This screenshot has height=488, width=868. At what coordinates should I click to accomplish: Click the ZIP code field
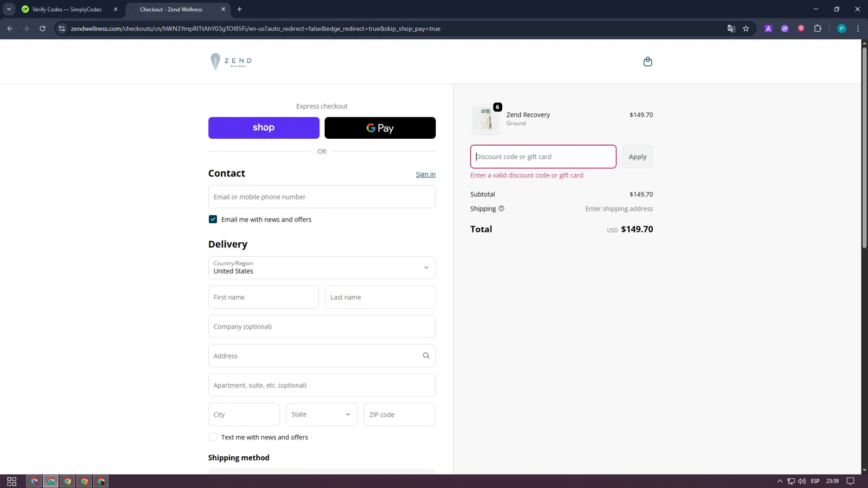(x=399, y=415)
